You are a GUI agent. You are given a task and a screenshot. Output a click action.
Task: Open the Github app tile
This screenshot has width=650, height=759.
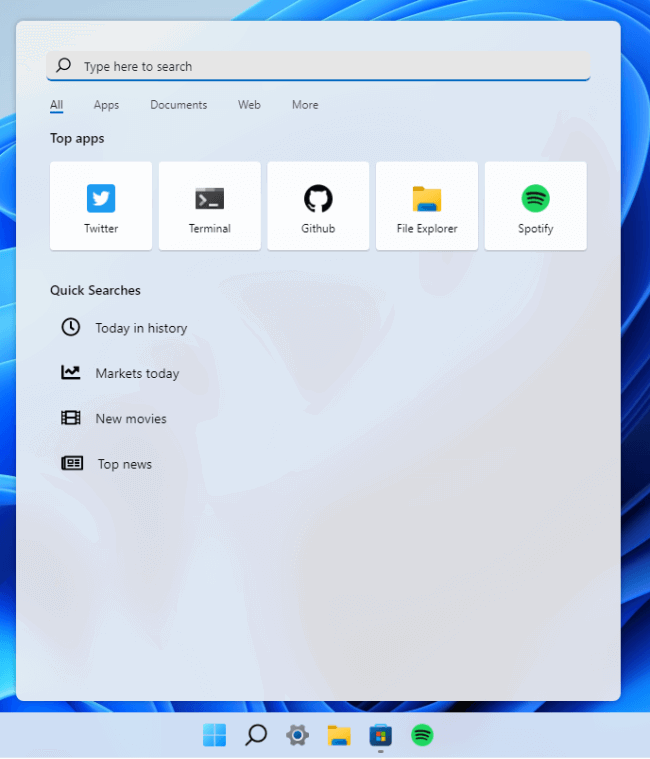pos(318,206)
